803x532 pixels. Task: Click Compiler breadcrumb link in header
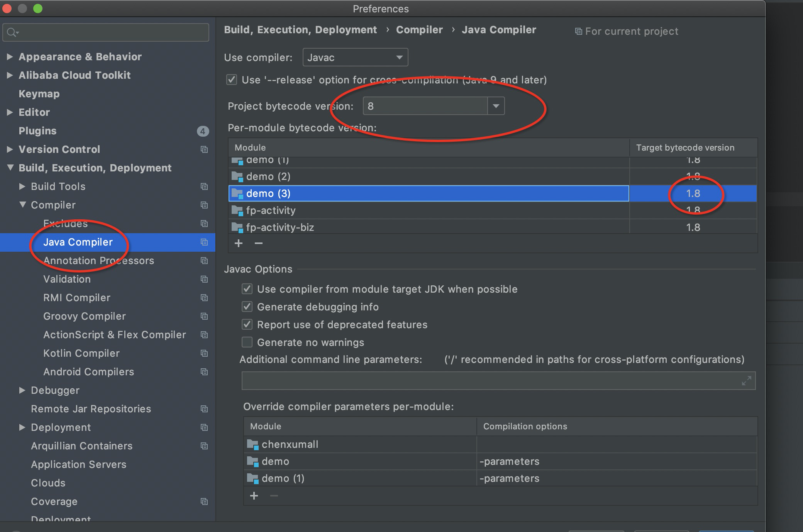[419, 30]
